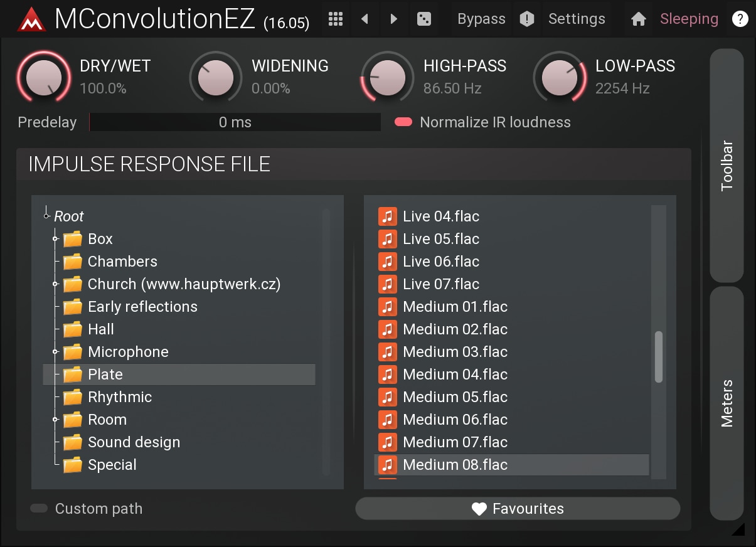The image size is (756, 547).
Task: Select the Room folder
Action: [107, 420]
